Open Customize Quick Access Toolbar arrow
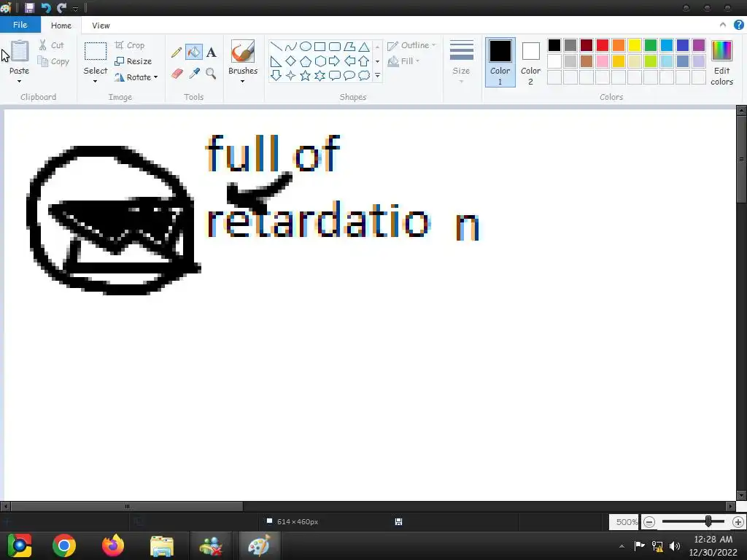 75,9
